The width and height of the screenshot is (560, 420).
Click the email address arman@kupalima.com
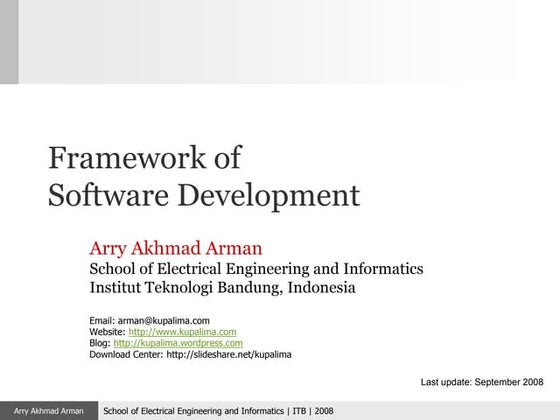[164, 320]
